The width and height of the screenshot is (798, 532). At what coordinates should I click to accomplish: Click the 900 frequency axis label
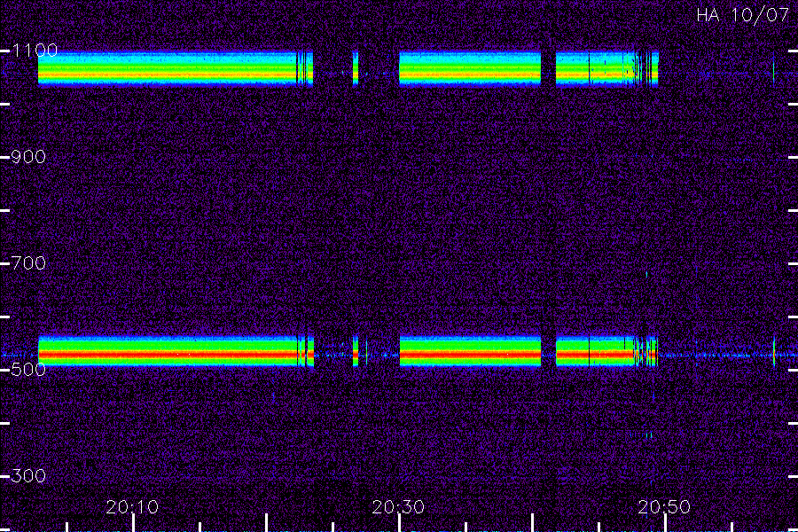coord(28,157)
